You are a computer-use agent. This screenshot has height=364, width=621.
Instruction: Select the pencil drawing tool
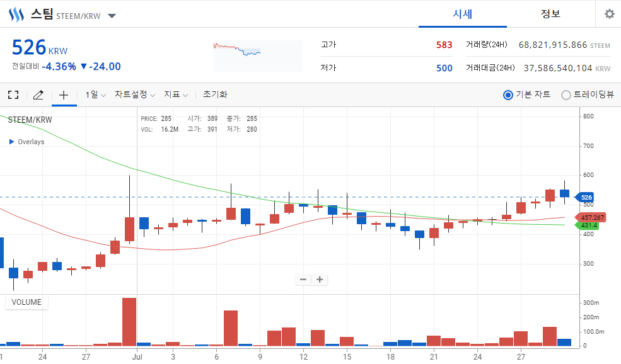click(x=38, y=95)
